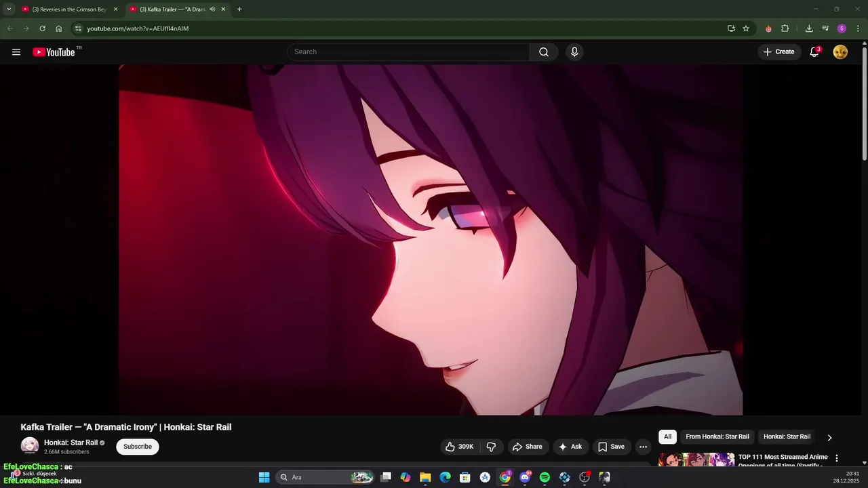Install app icon in address bar
868x488 pixels.
tap(731, 28)
